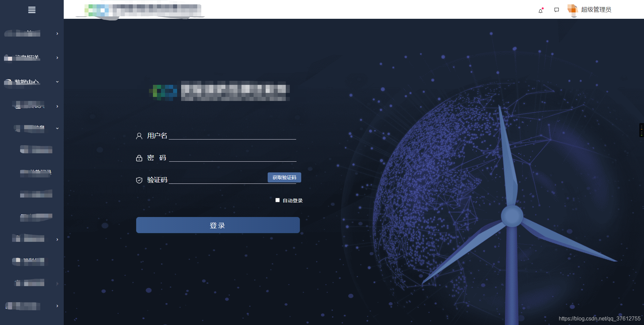Expand the first sidebar menu chevron

point(57,34)
